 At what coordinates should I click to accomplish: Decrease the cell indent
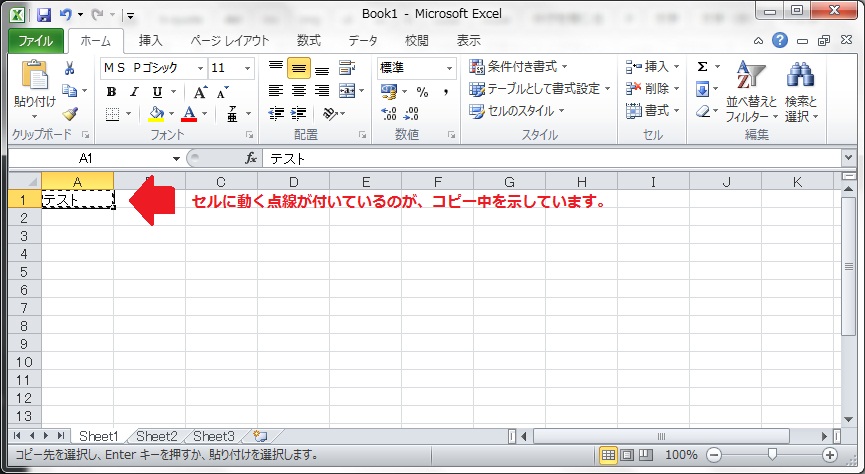(x=275, y=114)
